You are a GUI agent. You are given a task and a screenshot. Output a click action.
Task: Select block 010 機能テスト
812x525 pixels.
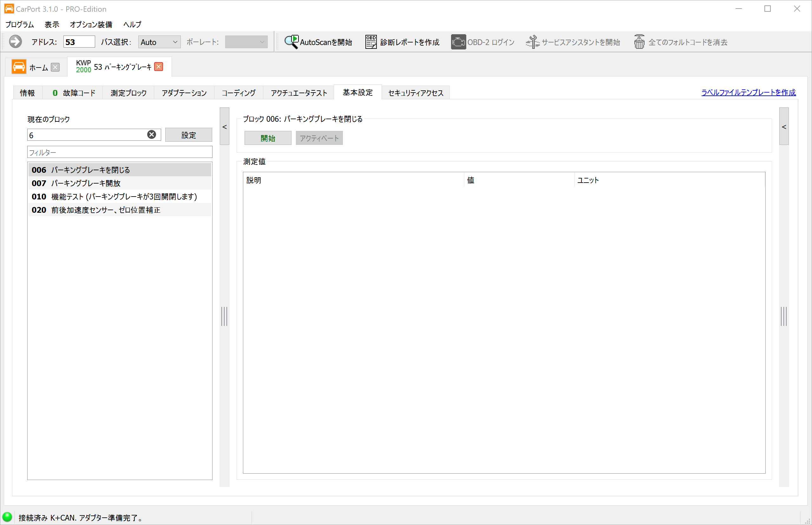[120, 196]
